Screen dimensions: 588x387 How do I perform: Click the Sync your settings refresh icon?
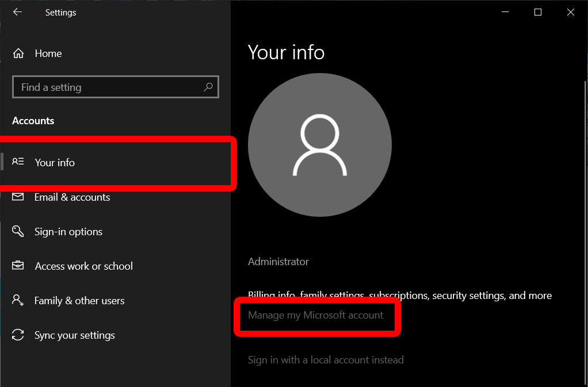click(18, 335)
